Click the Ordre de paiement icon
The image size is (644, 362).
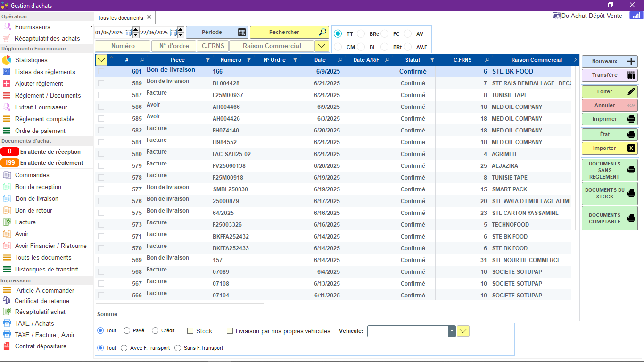(7, 131)
